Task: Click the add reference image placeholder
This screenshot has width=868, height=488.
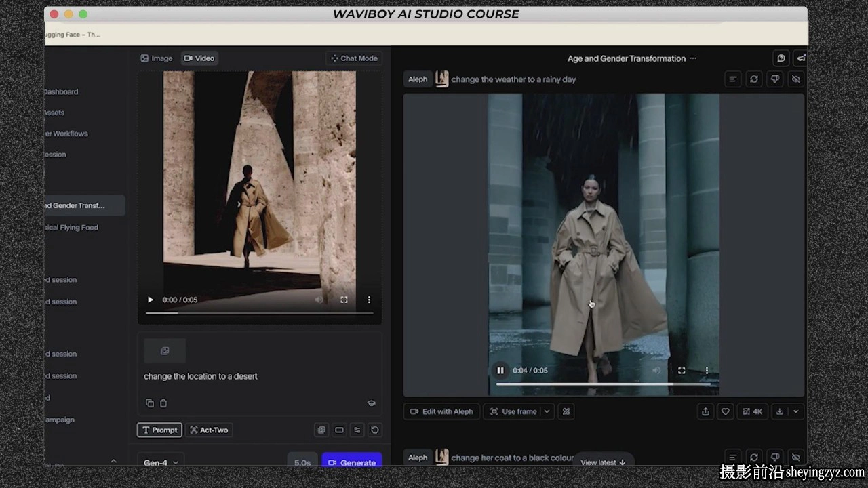Action: click(165, 351)
